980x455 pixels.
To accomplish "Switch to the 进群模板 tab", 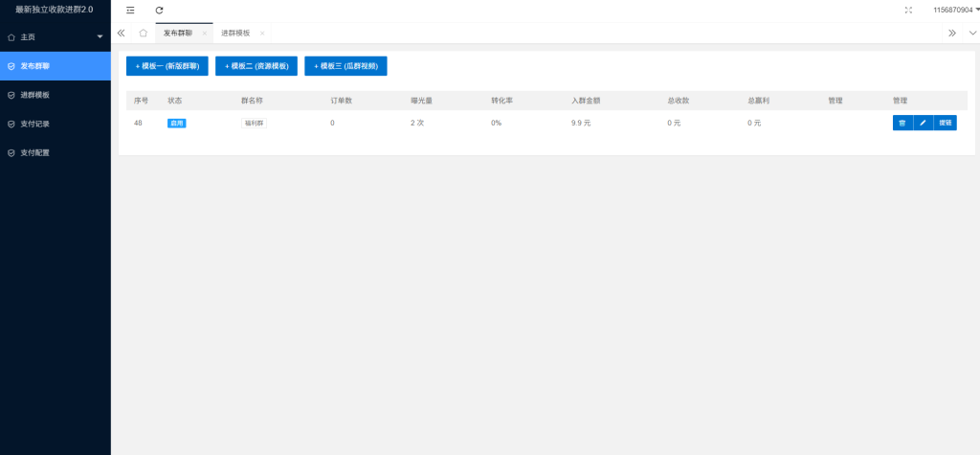I will 235,33.
